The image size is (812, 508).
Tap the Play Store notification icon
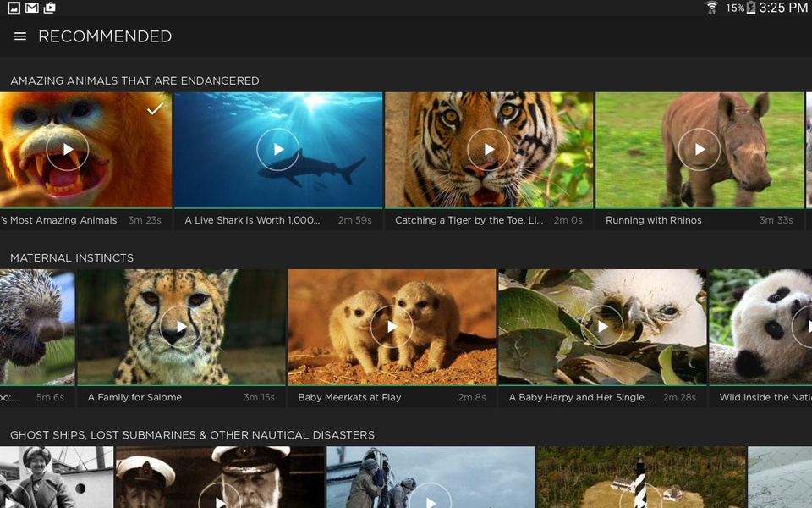[x=50, y=8]
